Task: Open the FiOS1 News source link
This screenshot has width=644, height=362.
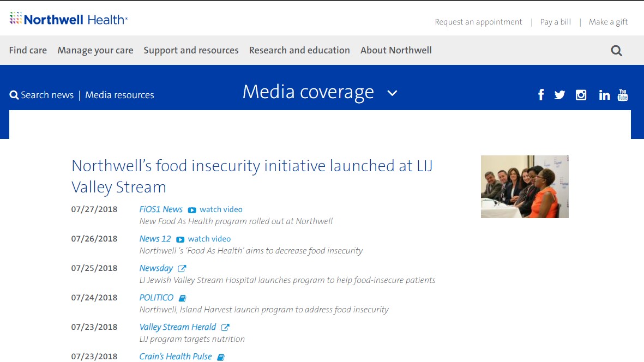Action: tap(161, 209)
